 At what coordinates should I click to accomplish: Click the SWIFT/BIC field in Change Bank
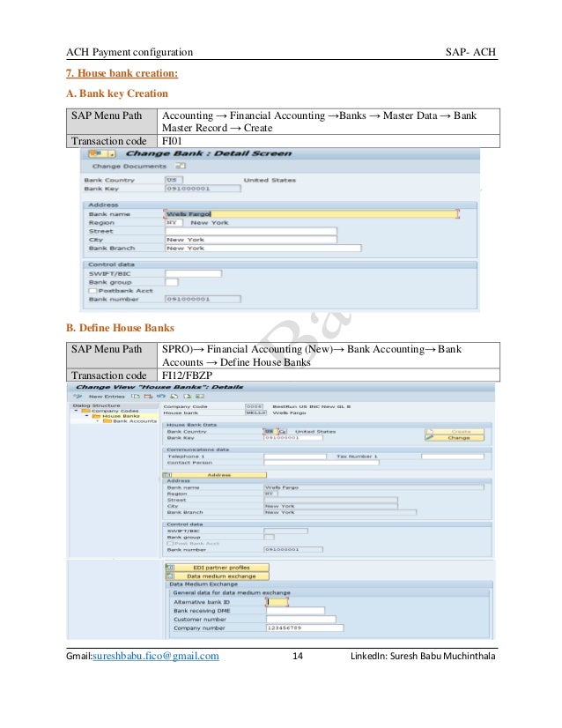tap(194, 273)
